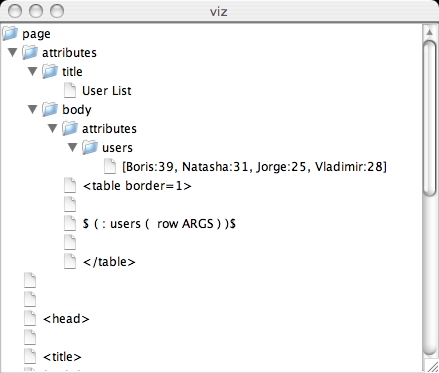Collapse the attributes node under body
439x373 pixels.
(x=53, y=128)
